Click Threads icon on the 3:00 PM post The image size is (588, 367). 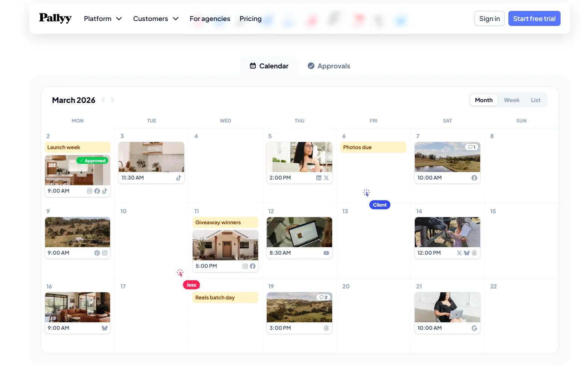[x=326, y=328]
